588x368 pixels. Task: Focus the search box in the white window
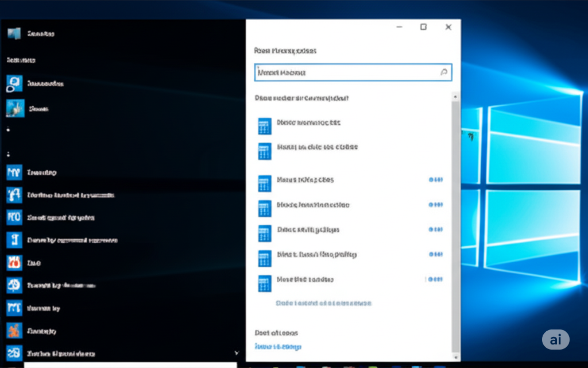(x=353, y=72)
